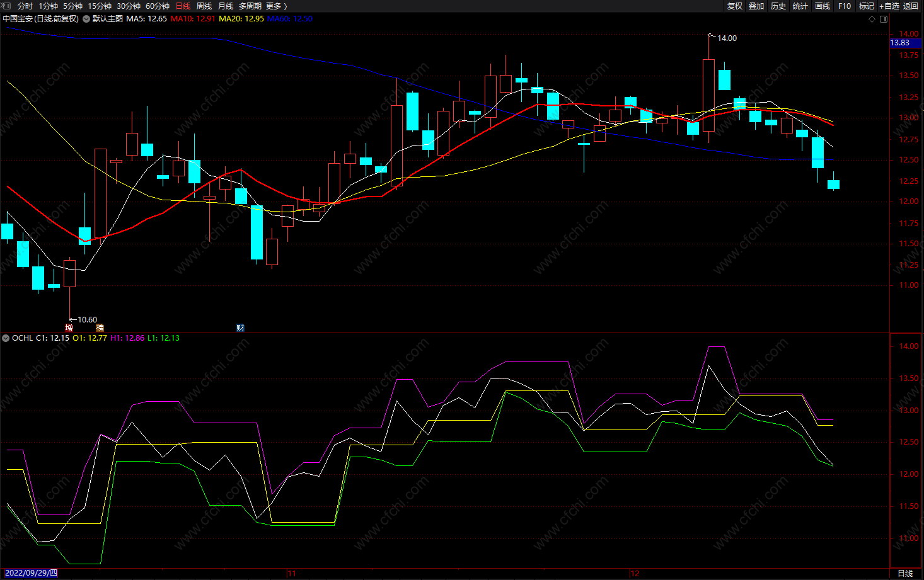Add stock via +自选 button
This screenshot has width=924, height=580.
coord(889,6)
